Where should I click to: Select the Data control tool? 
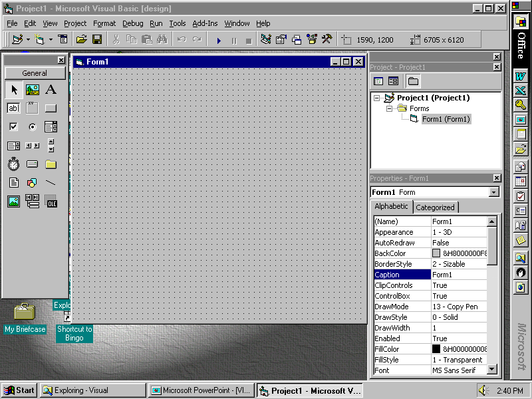33,201
